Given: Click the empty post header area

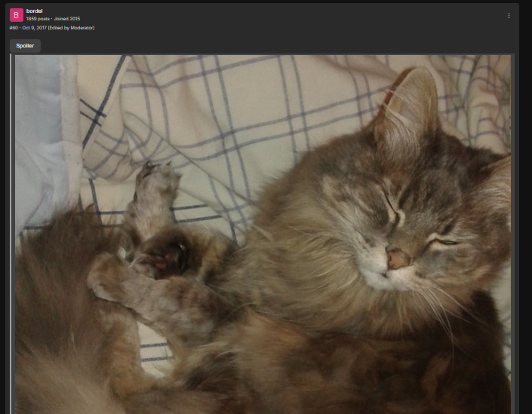Looking at the screenshot, I should [x=299, y=19].
